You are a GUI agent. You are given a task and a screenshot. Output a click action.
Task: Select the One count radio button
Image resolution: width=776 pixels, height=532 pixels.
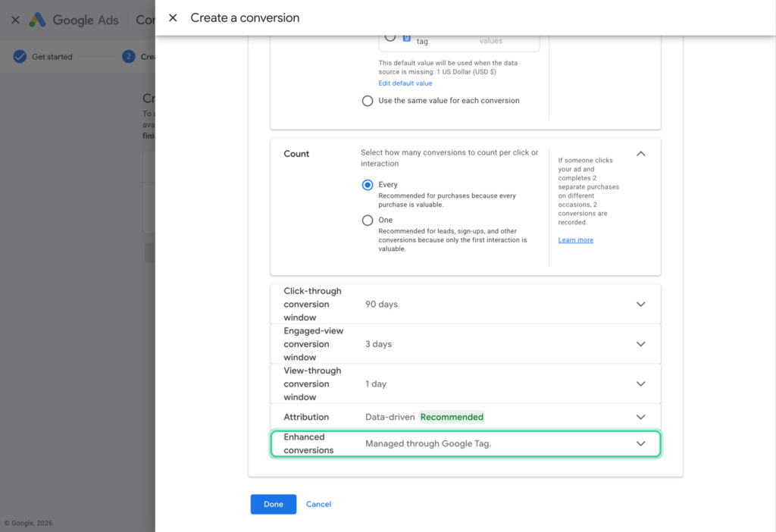tap(368, 221)
